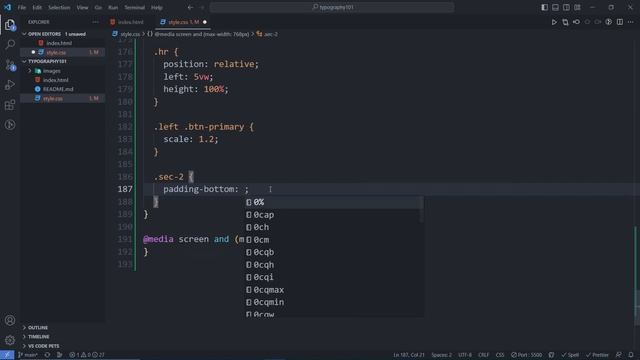
Task: Select 0cqmin autocomplete suggestion
Action: [334, 302]
